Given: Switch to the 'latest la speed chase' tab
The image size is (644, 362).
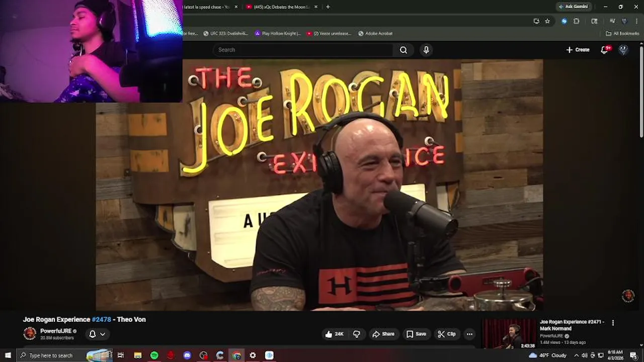Looking at the screenshot, I should (206, 7).
